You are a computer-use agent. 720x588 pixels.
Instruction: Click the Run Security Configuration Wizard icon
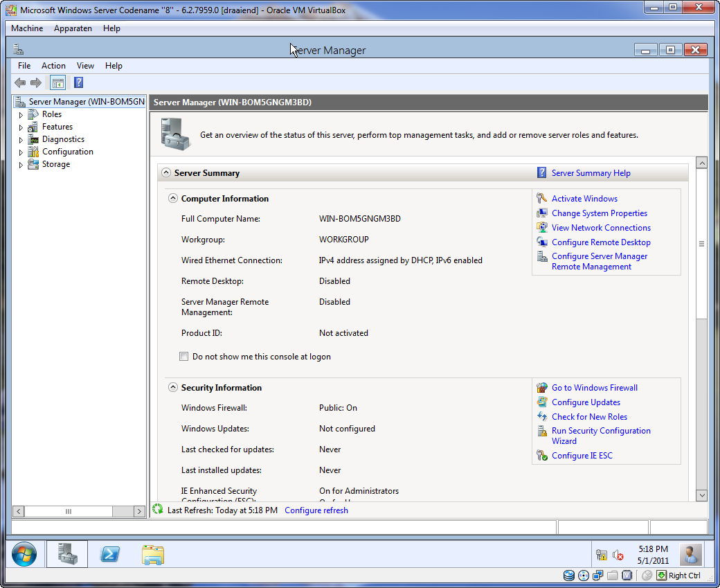tap(542, 431)
